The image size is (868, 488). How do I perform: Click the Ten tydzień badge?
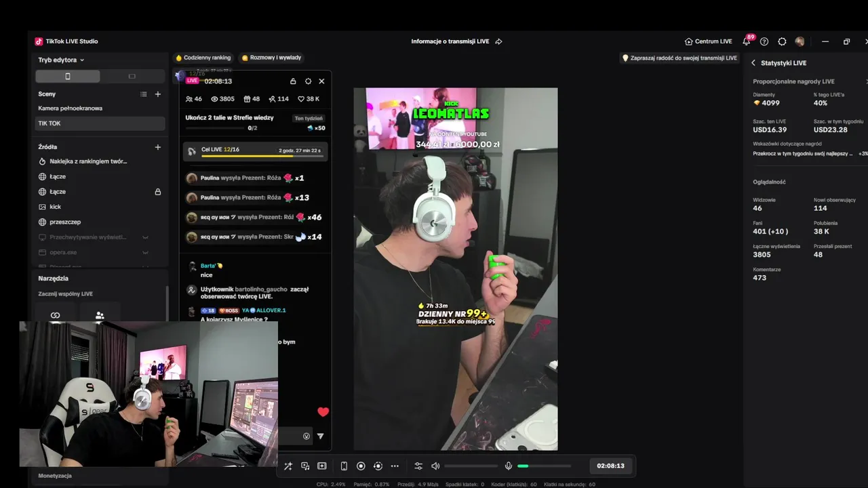coord(309,118)
